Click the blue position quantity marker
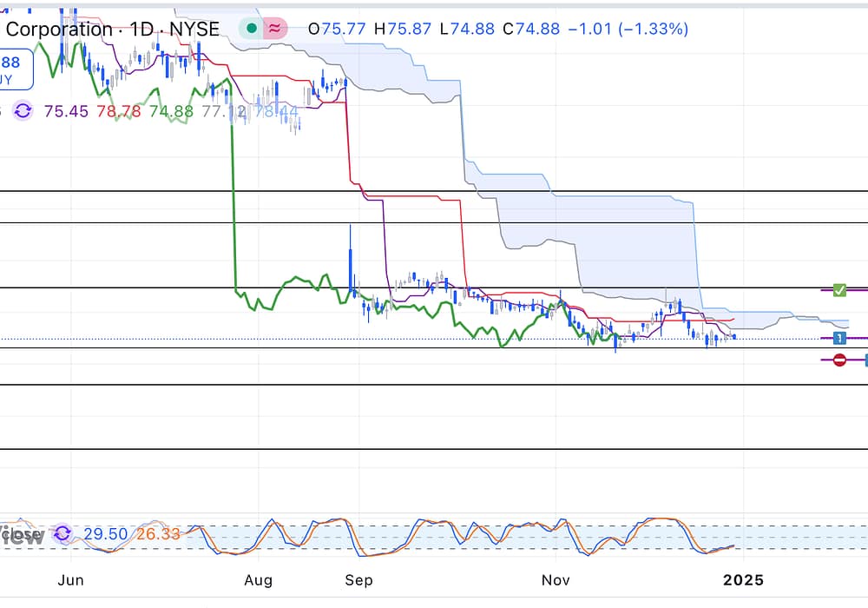This screenshot has width=868, height=608. tap(839, 338)
